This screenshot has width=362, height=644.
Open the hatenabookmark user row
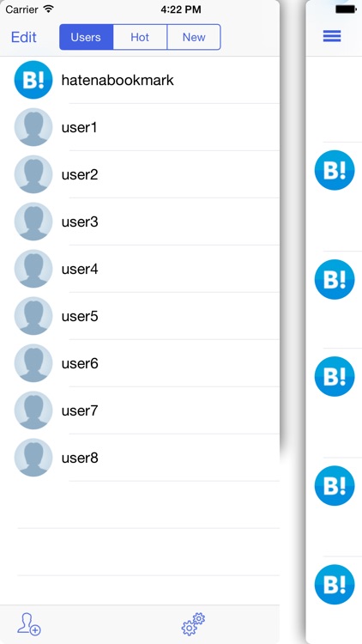pos(140,80)
